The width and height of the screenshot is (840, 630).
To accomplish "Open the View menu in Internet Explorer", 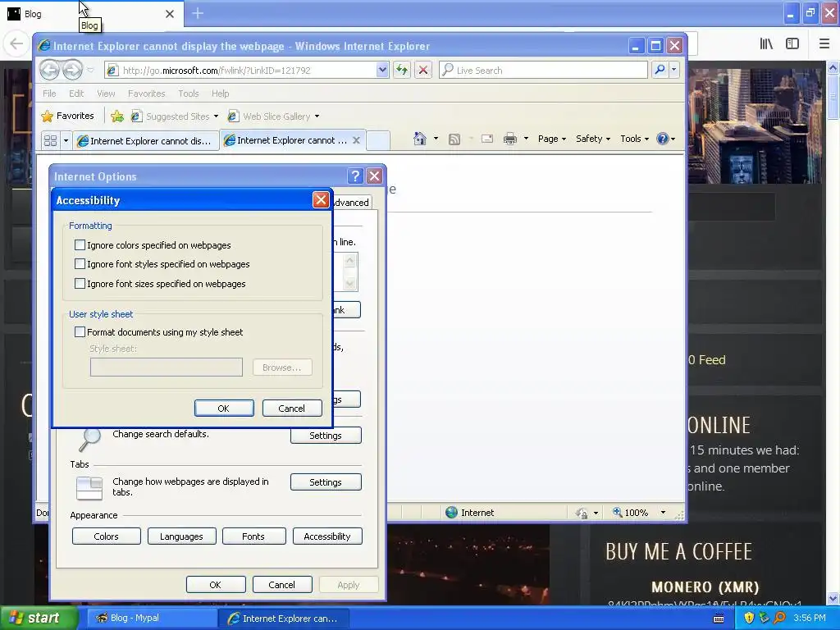I will click(106, 94).
